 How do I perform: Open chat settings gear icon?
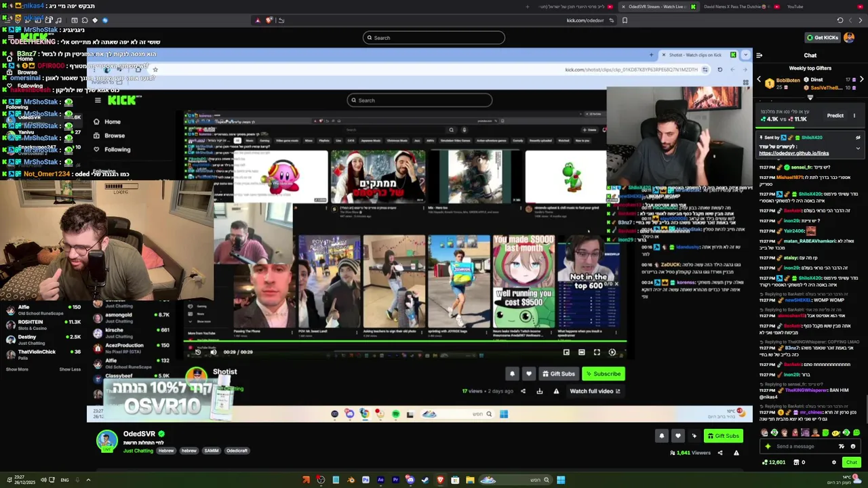click(834, 462)
